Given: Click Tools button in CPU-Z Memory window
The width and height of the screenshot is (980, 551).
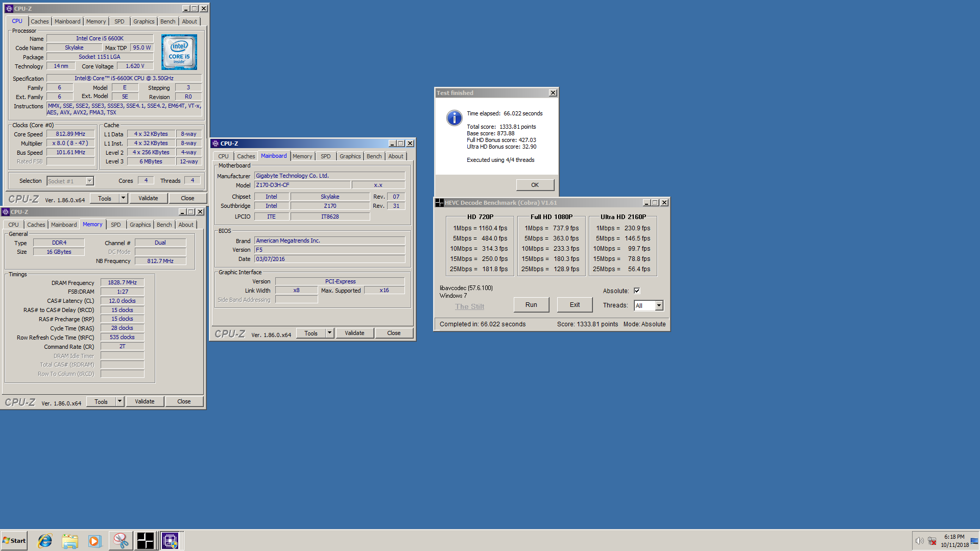Looking at the screenshot, I should (101, 401).
